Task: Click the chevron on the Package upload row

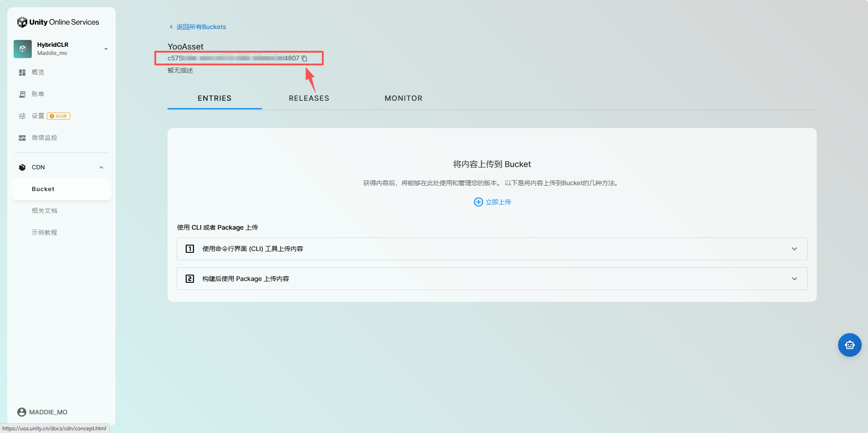Action: click(x=794, y=279)
